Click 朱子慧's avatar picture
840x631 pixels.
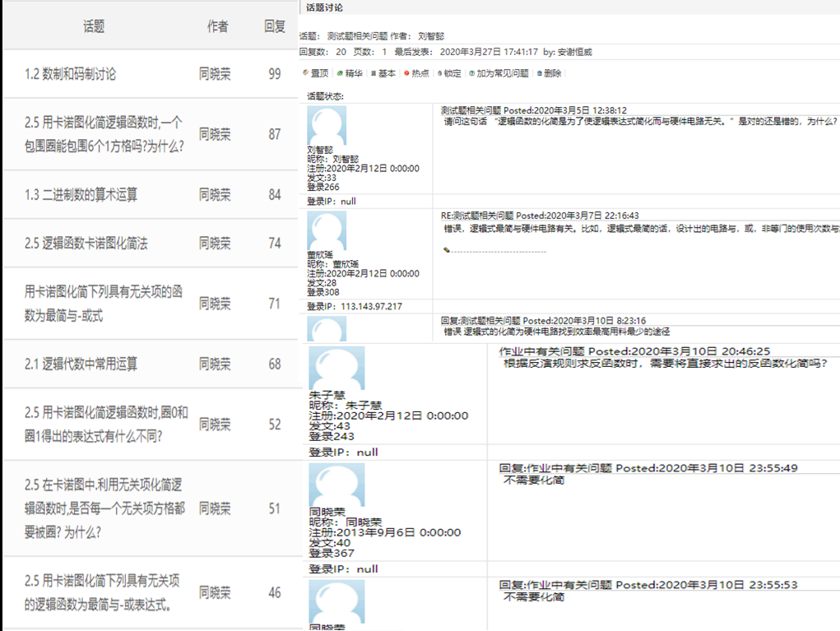coord(336,368)
